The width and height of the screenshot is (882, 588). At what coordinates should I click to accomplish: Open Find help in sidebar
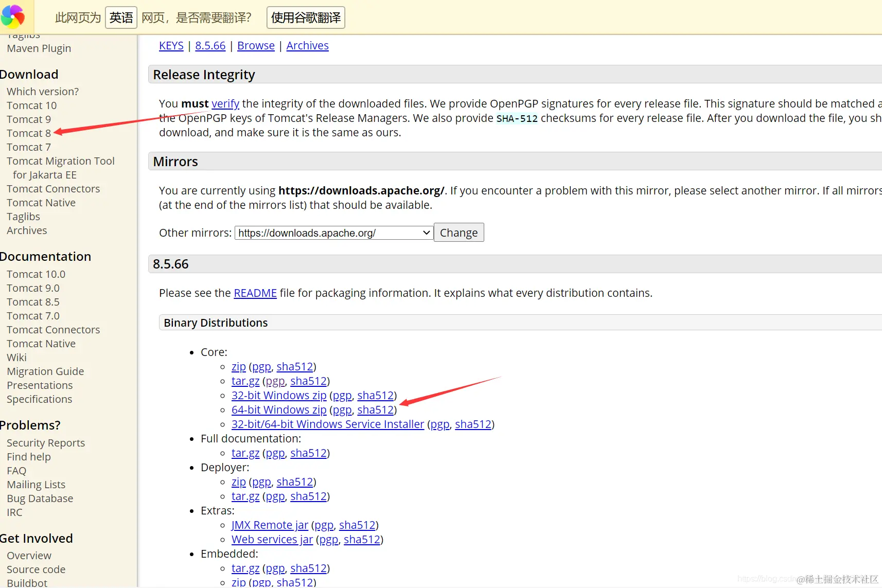(29, 457)
